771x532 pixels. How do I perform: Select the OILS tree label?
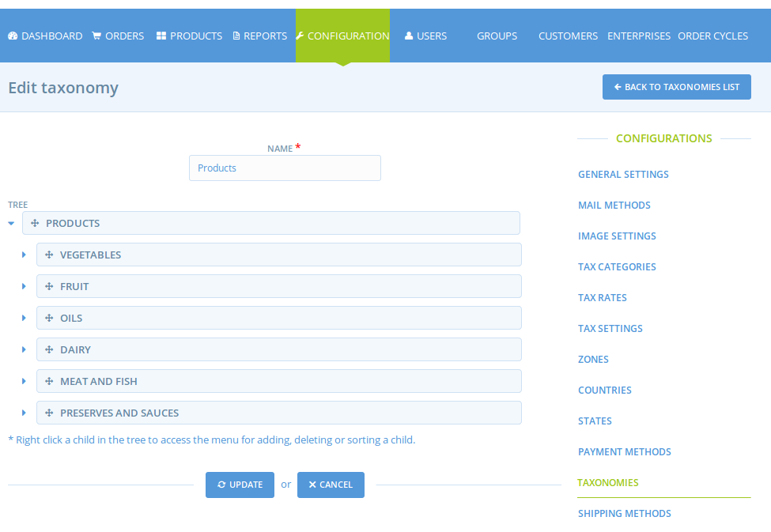pyautogui.click(x=71, y=318)
